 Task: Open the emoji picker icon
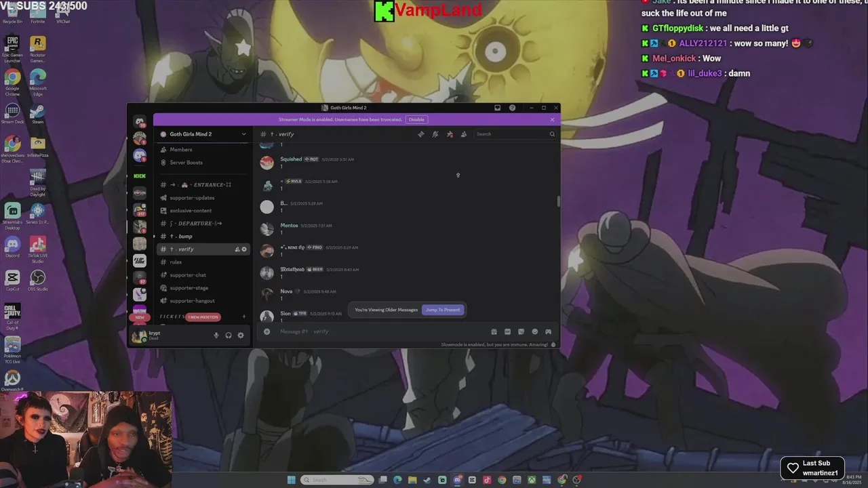pyautogui.click(x=534, y=331)
